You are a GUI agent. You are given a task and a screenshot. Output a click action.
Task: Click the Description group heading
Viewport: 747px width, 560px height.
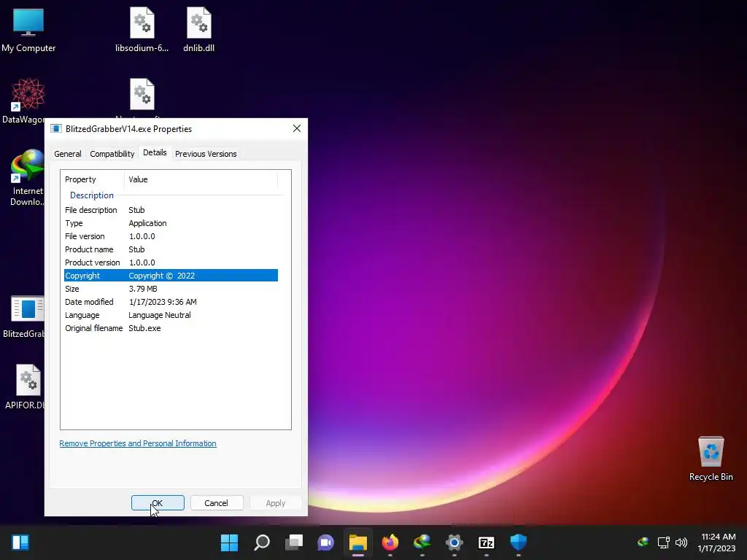tap(91, 195)
